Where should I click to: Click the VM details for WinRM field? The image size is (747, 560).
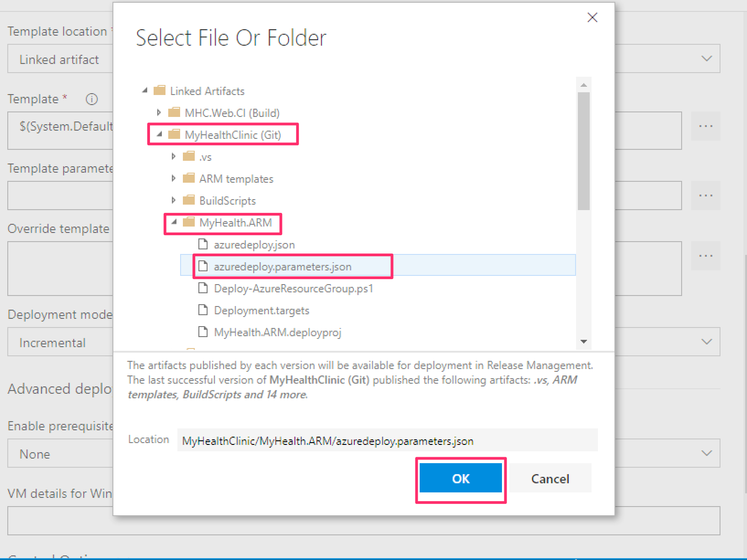click(x=363, y=521)
